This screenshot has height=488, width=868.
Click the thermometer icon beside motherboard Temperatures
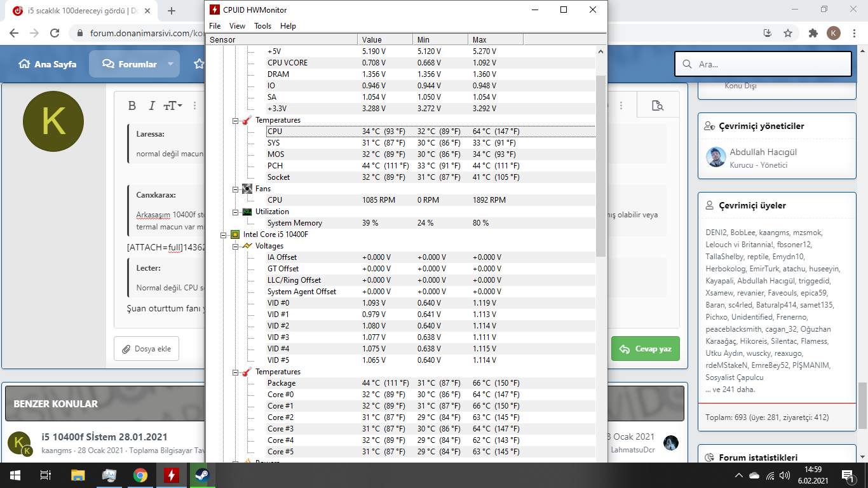click(247, 120)
